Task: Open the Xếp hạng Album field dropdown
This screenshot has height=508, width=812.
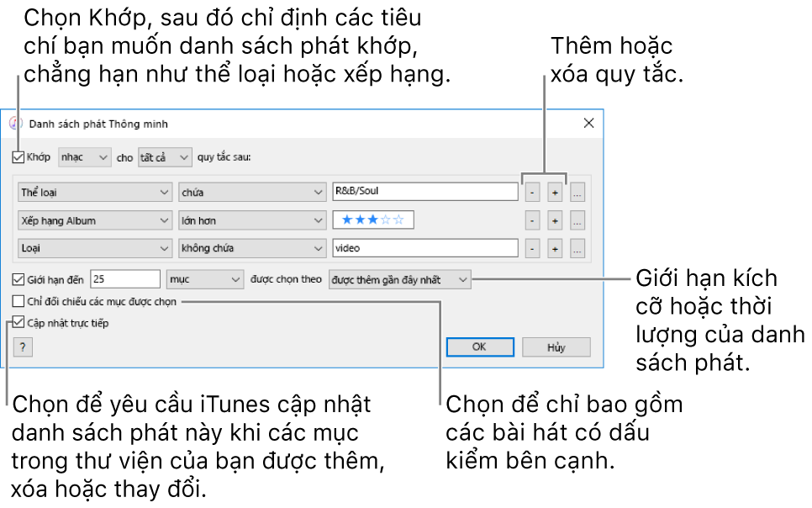Action: 95,220
